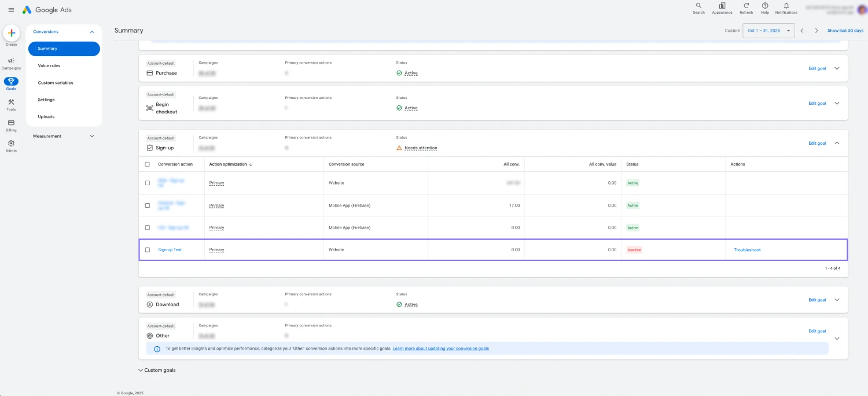Select the checkbox next to Sign-up Test
The image size is (868, 396).
point(148,250)
